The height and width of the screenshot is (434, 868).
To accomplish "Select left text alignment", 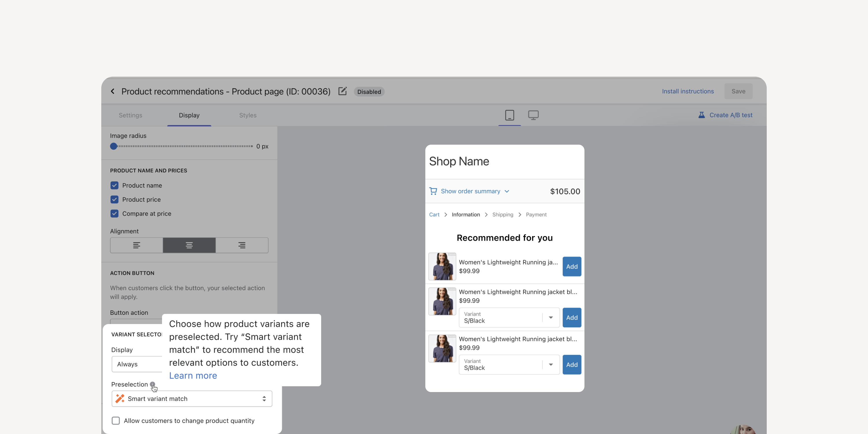I will 137,245.
